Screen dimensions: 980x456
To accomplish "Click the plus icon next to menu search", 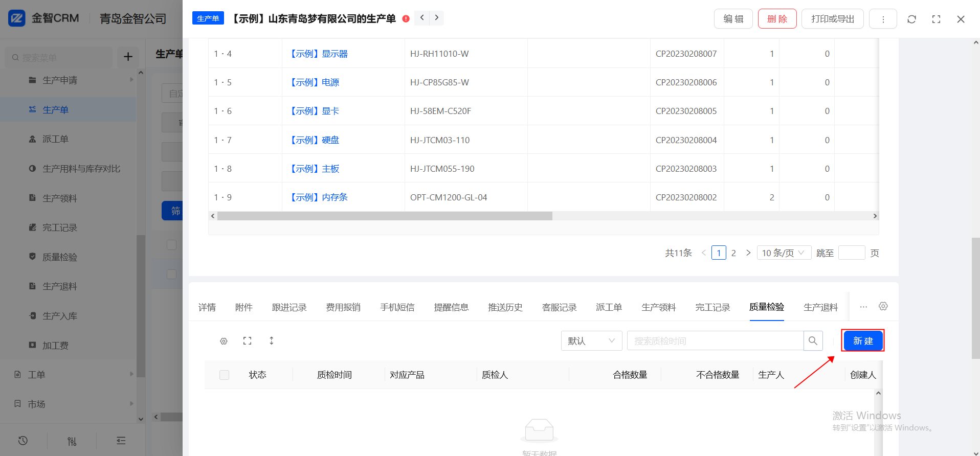I will (128, 57).
